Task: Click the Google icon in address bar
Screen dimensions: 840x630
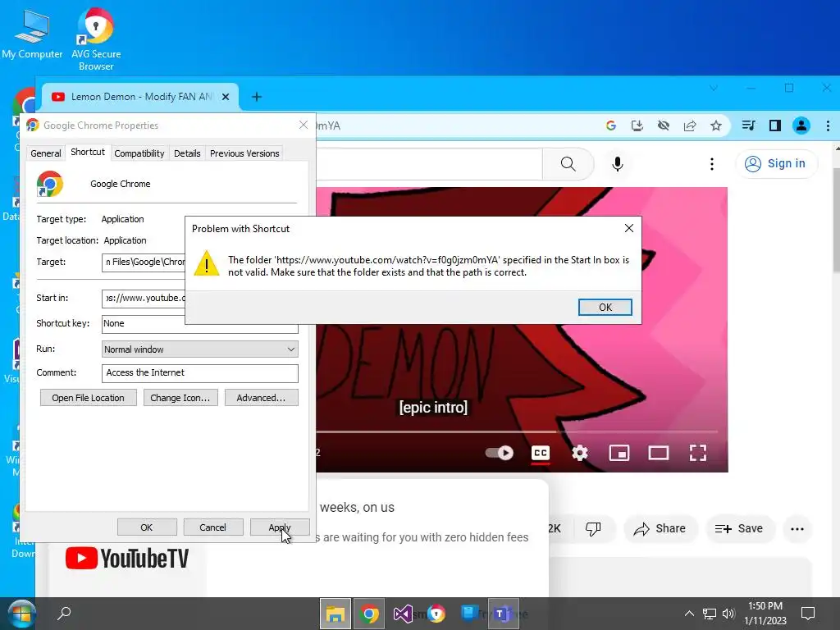Action: (610, 126)
